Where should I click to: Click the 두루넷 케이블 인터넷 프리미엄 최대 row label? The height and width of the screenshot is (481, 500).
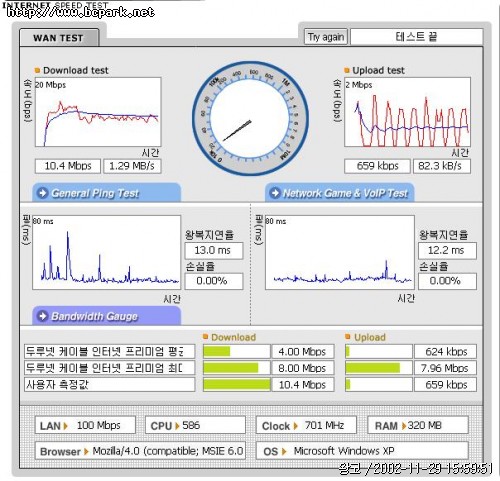click(109, 368)
